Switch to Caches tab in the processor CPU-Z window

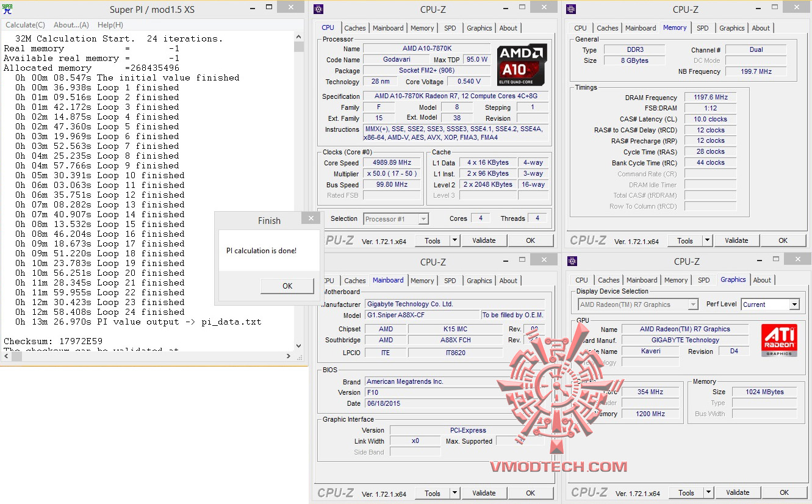[355, 28]
